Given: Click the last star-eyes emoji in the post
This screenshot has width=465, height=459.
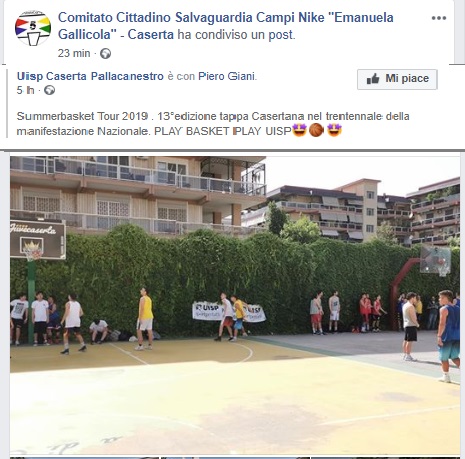Looking at the screenshot, I should (x=334, y=130).
